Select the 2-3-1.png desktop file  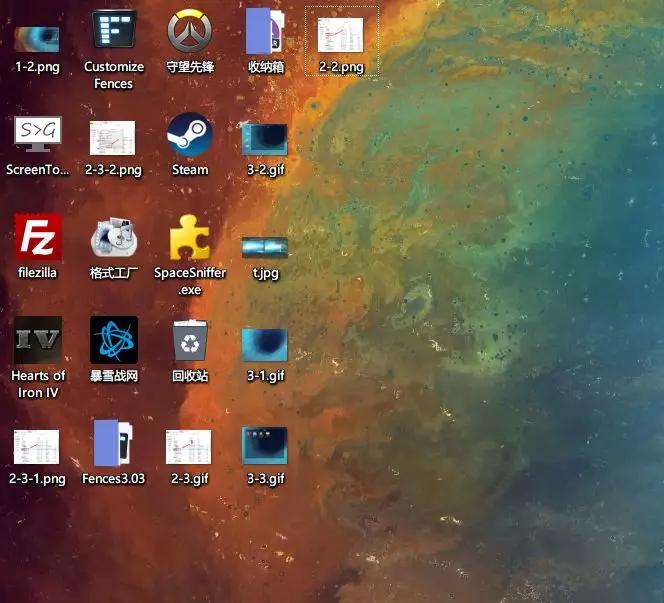pyautogui.click(x=37, y=446)
